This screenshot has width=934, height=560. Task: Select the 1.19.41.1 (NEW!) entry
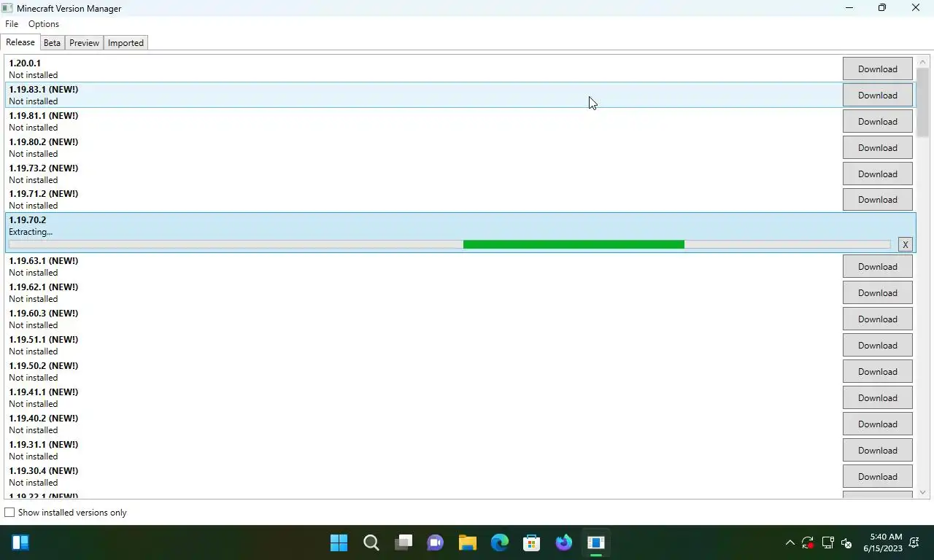coord(460,398)
